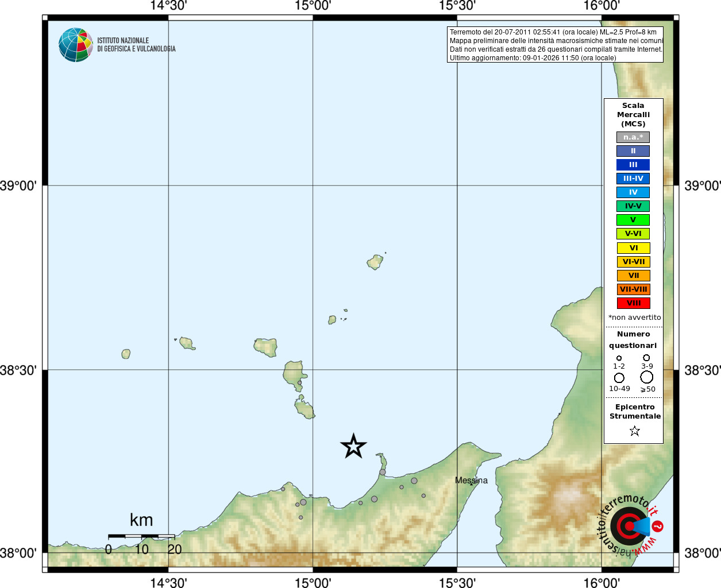The height and width of the screenshot is (588, 721).
Task: Select the 3-9 questionnaires circle symbol
Action: coord(646,358)
